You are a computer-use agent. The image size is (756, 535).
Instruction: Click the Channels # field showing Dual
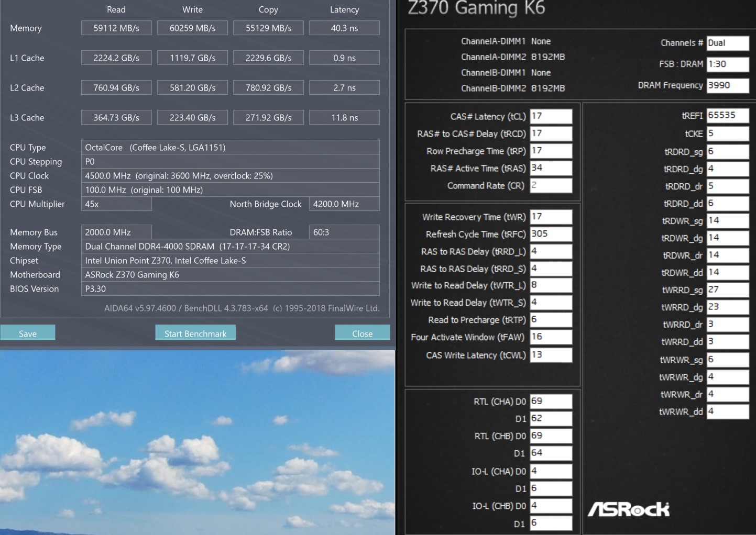tap(728, 43)
